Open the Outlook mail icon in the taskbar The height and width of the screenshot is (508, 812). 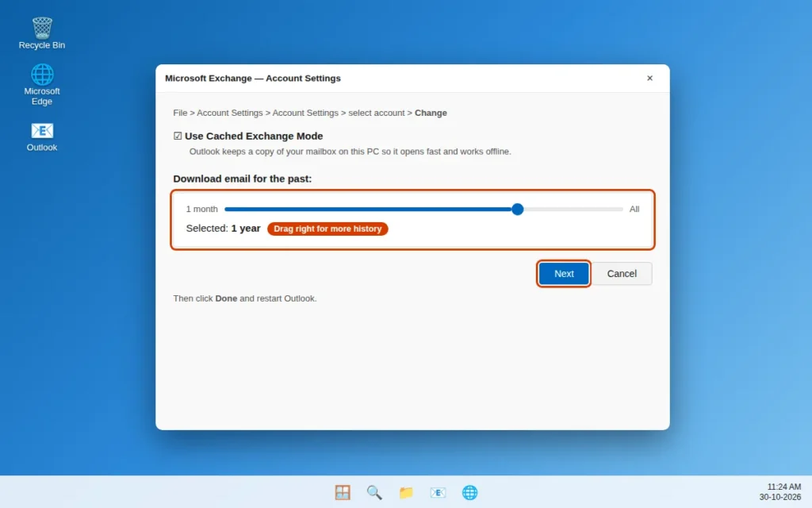[438, 492]
